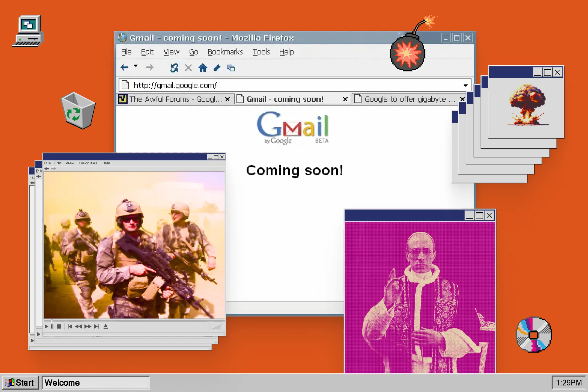The width and height of the screenshot is (588, 392).
Task: Click the pencil edit icon in toolbar
Action: 217,68
